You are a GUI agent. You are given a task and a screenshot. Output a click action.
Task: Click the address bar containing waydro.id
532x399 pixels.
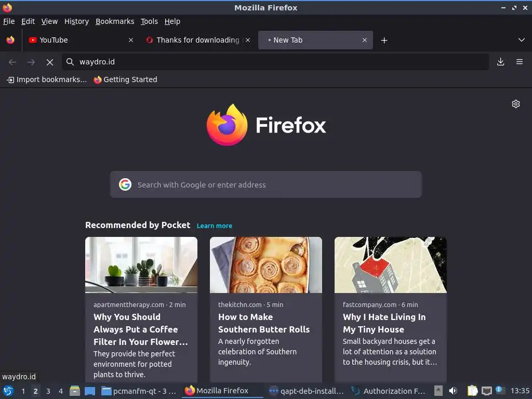(x=275, y=62)
